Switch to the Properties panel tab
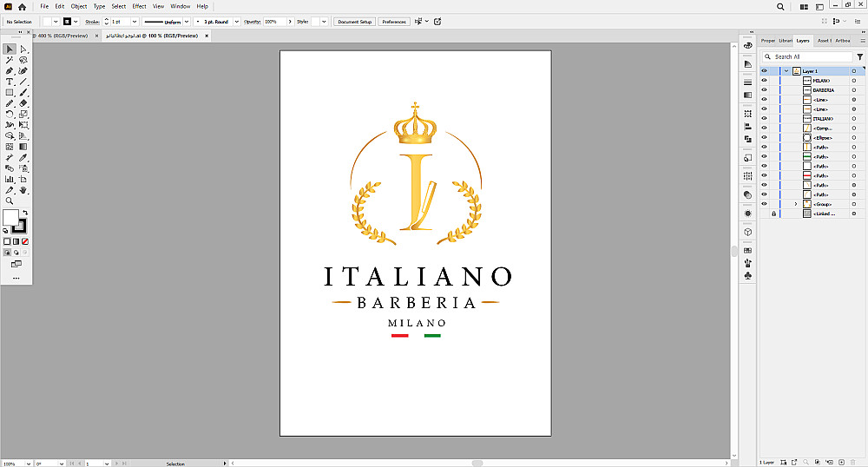This screenshot has width=868, height=467. (768, 41)
